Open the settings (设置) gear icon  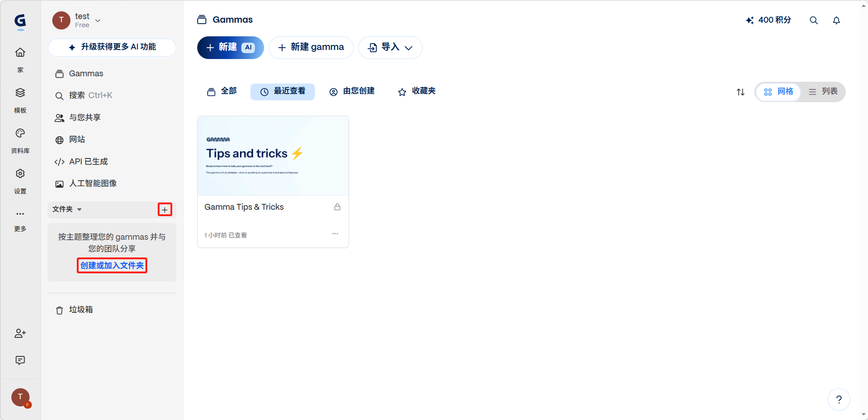pos(20,174)
